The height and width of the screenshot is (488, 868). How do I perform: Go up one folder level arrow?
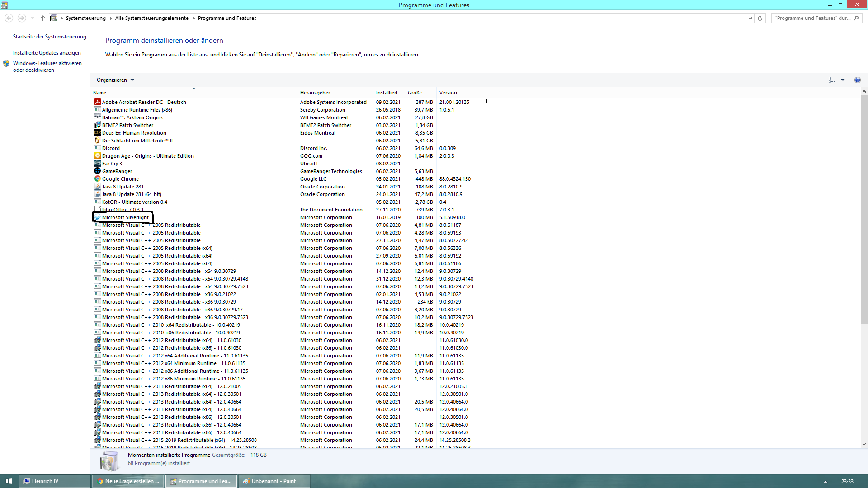pos(43,19)
